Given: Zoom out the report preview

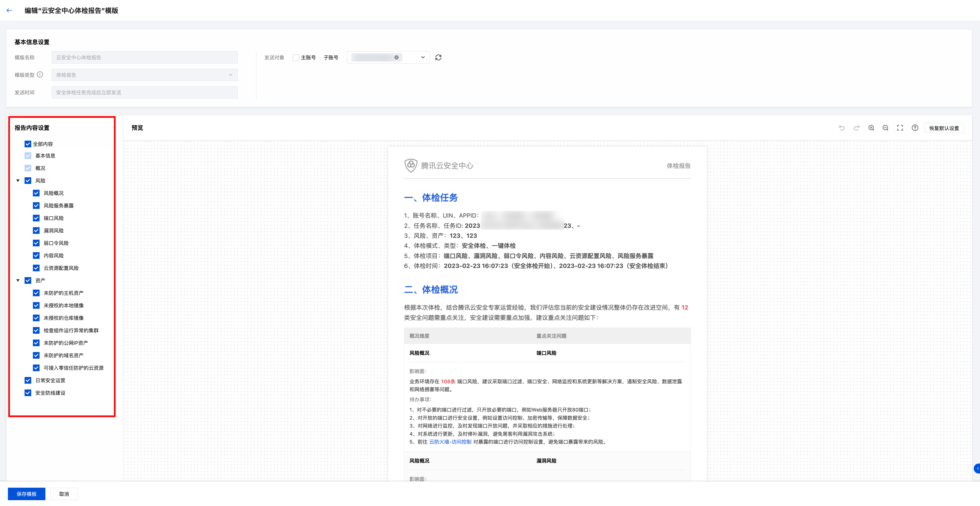Looking at the screenshot, I should click(886, 128).
